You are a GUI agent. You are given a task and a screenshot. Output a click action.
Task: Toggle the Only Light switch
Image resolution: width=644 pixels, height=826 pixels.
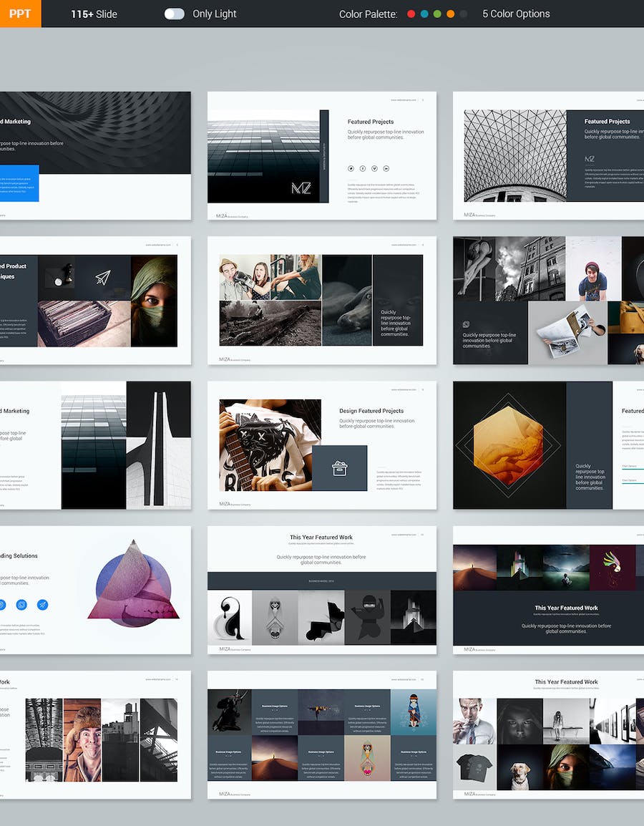(174, 14)
